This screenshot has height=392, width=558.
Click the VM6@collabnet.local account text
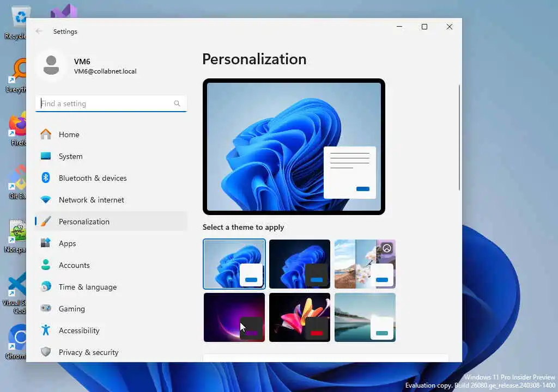105,71
